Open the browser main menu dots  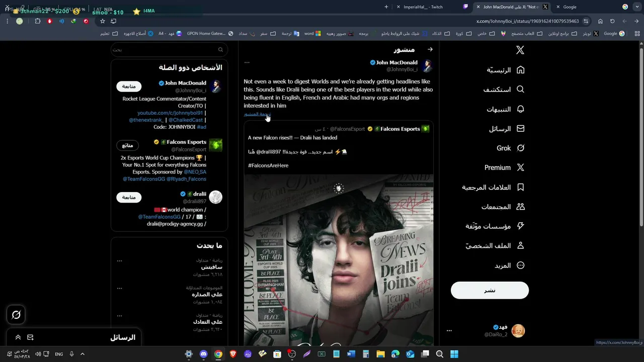[7, 21]
